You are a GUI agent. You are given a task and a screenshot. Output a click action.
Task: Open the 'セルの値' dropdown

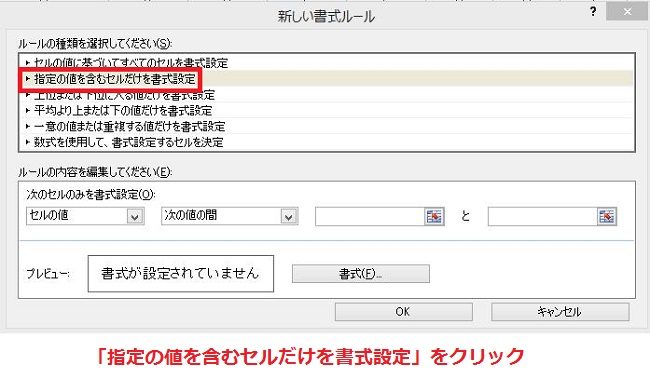tap(85, 216)
